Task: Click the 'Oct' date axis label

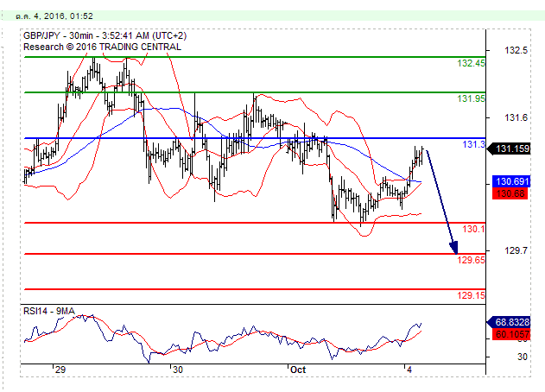Action: tap(298, 370)
